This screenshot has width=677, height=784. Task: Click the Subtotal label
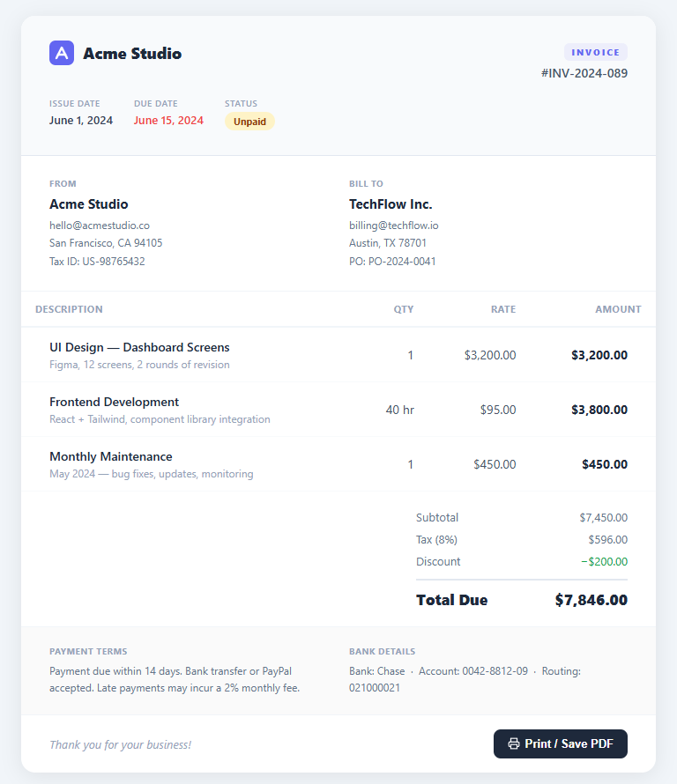tap(437, 517)
